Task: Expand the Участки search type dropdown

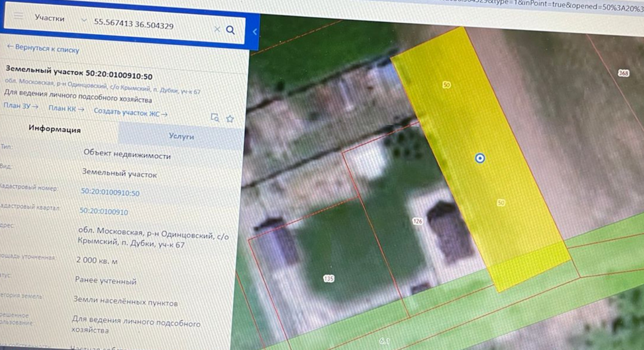Action: (83, 20)
